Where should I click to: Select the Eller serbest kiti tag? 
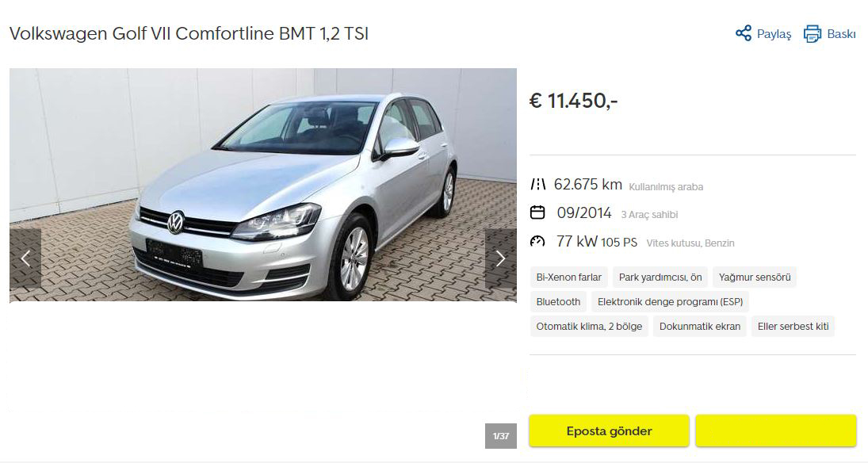tap(793, 326)
